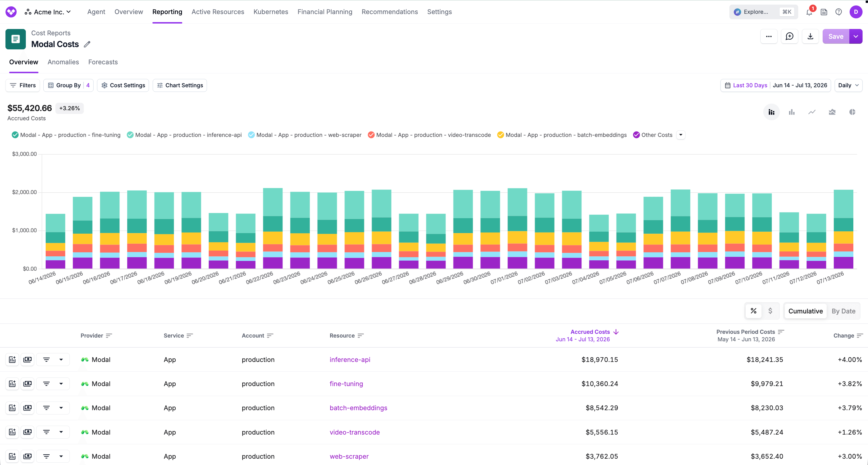868x465 pixels.
Task: Select Cumulative table mode
Action: tap(805, 311)
